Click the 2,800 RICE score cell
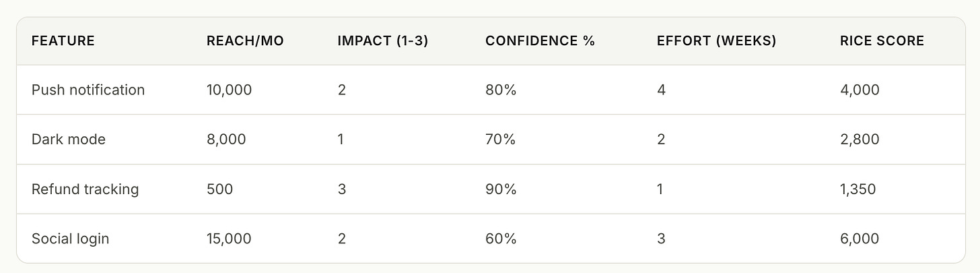980x273 pixels. 860,140
